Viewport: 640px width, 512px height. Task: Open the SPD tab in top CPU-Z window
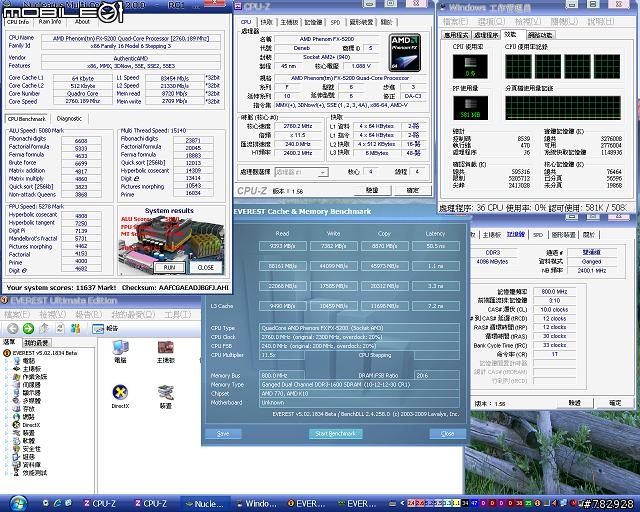click(335, 22)
